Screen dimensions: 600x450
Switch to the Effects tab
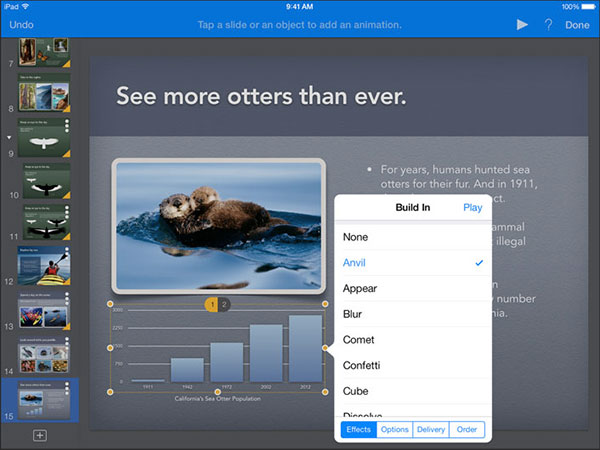[x=359, y=429]
